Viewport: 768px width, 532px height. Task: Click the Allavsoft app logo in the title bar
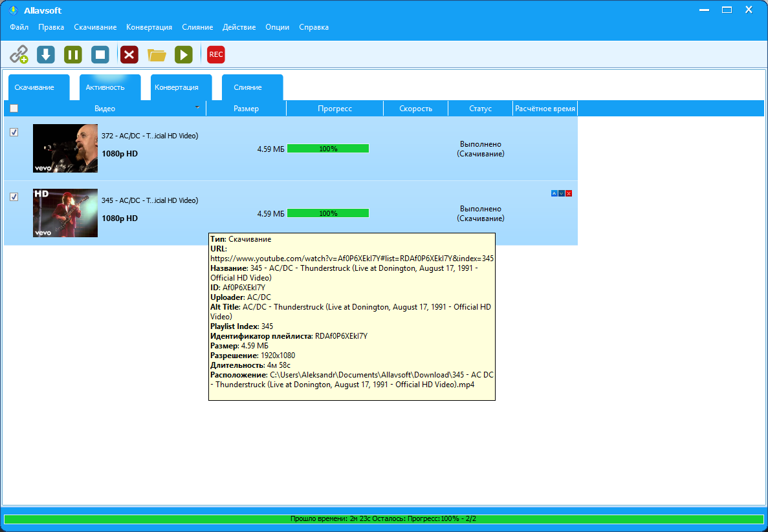tap(13, 10)
